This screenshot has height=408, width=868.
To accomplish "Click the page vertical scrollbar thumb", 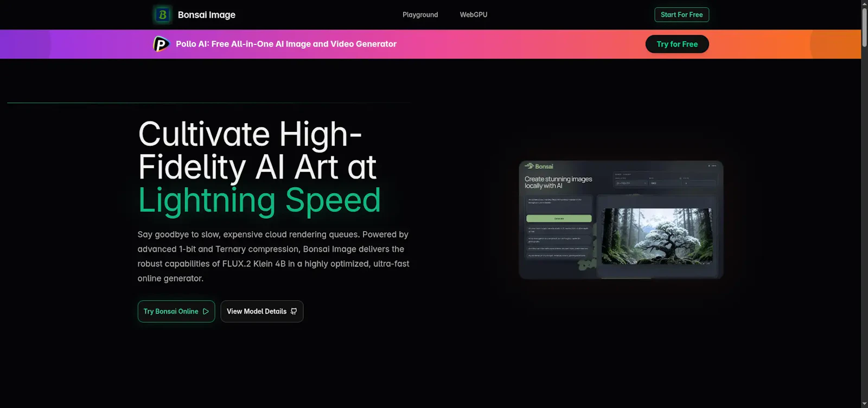I will point(864,27).
